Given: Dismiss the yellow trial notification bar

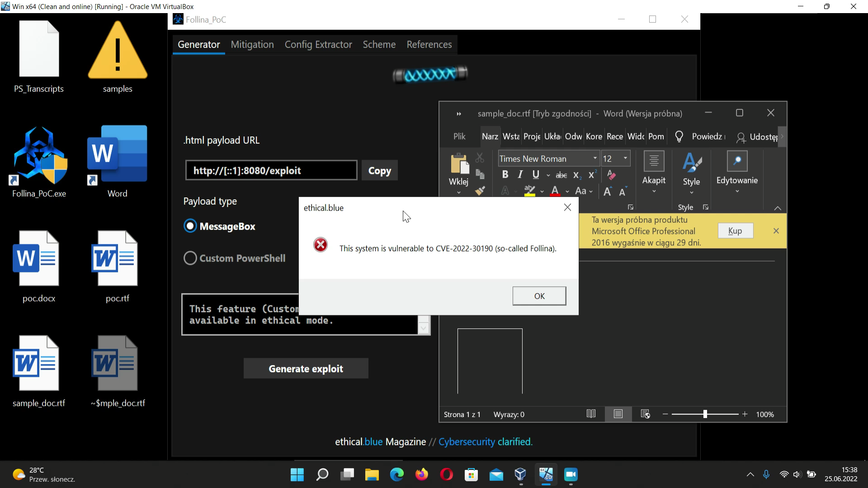Looking at the screenshot, I should click(x=776, y=231).
